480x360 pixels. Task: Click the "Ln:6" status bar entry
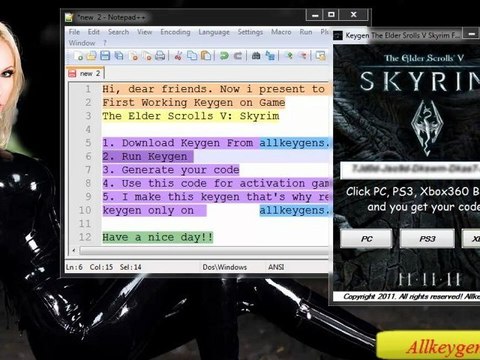click(74, 267)
